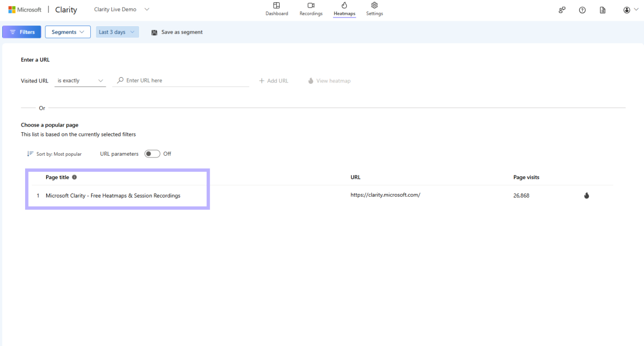Screen dimensions: 644x346
Task: Change the Last 3 days date range
Action: [x=117, y=32]
